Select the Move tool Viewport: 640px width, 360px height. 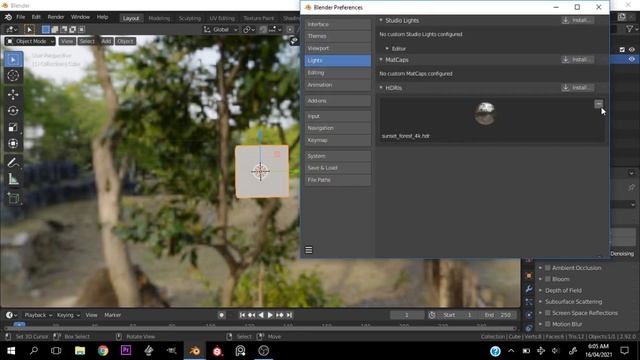(13, 94)
